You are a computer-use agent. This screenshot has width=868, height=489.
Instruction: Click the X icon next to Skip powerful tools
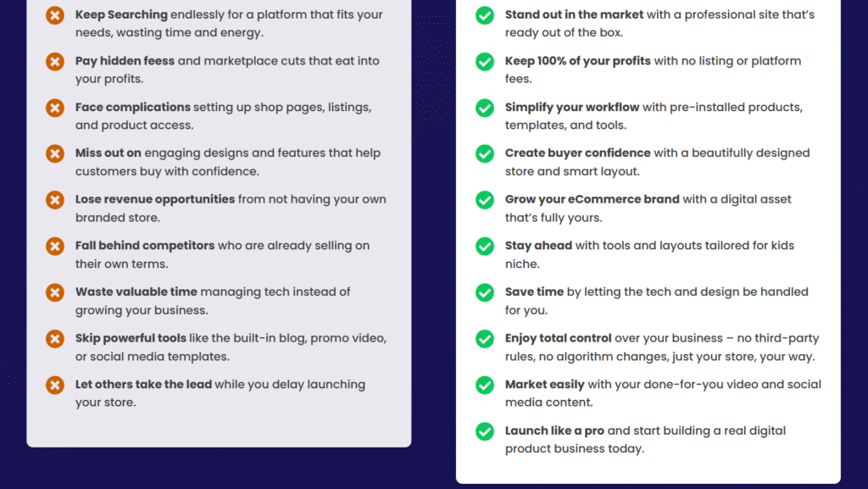coord(54,339)
